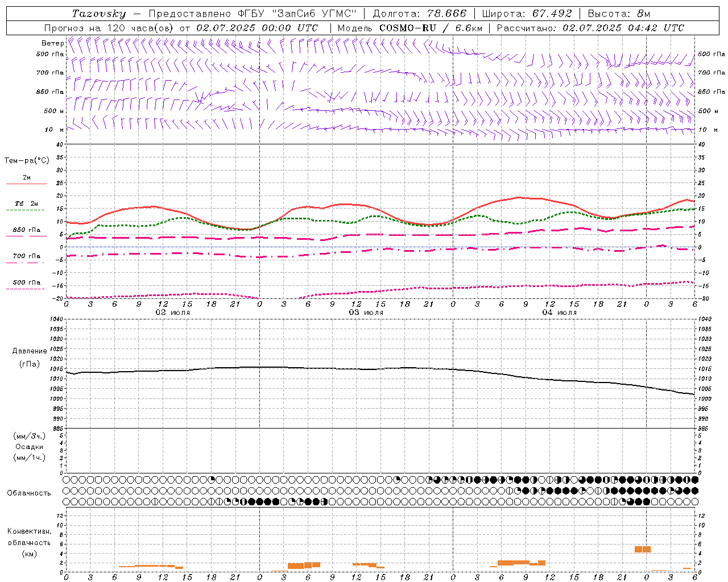
Task: Select the 500 гПа temperature legend entry
Action: [27, 282]
